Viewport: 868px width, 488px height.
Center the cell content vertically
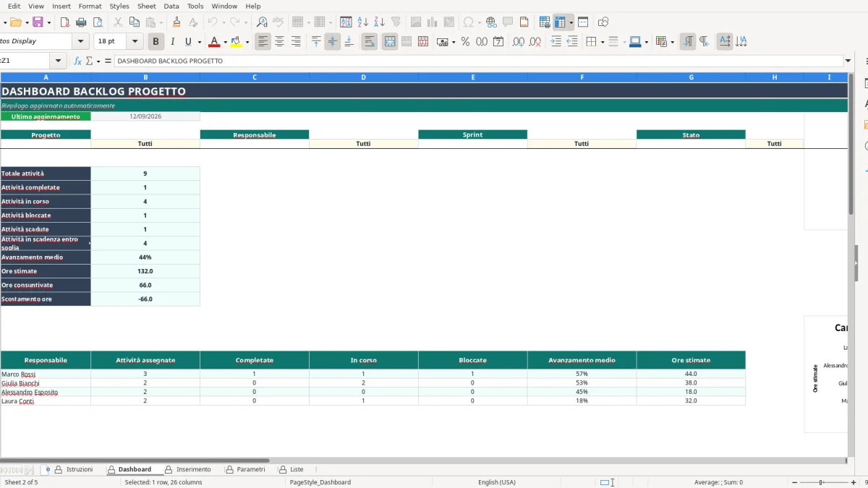tap(332, 42)
